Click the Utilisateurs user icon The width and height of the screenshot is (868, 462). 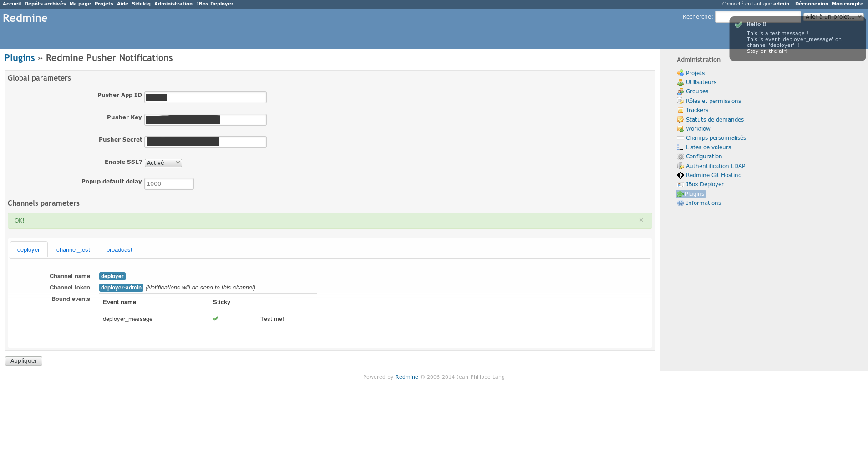click(x=680, y=82)
